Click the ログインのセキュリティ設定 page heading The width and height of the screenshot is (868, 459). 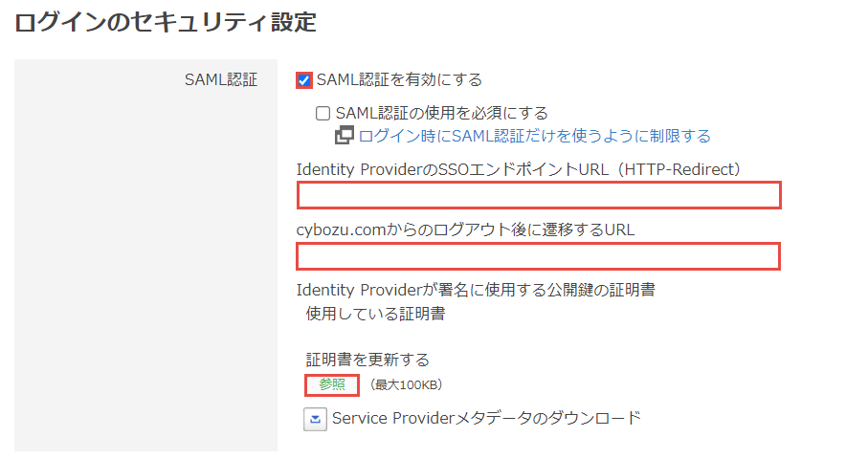click(x=166, y=22)
